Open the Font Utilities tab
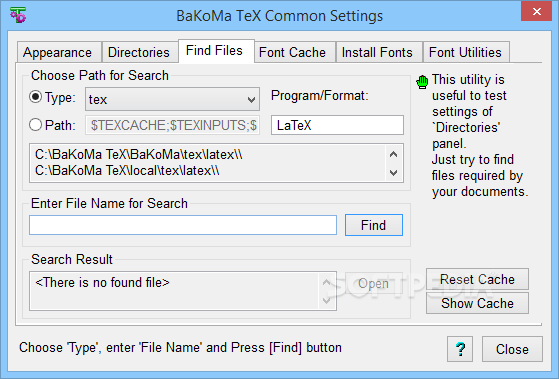Viewport: 559px width, 379px height. tap(466, 52)
